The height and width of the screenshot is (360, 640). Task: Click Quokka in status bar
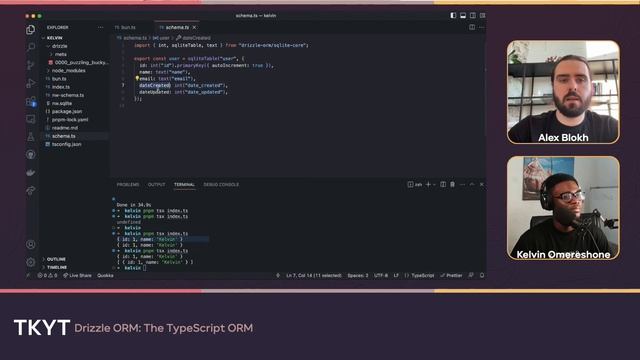point(105,276)
